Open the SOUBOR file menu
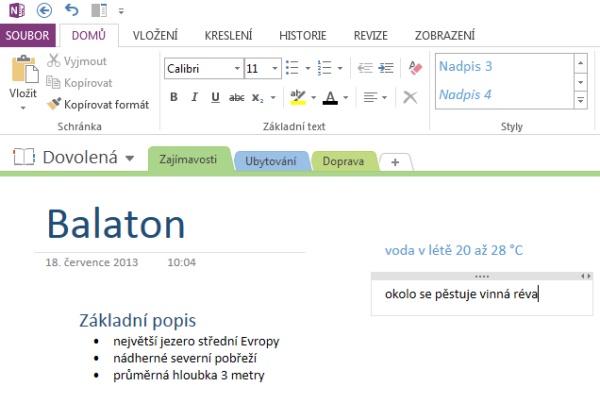The width and height of the screenshot is (600, 420). pos(28,36)
